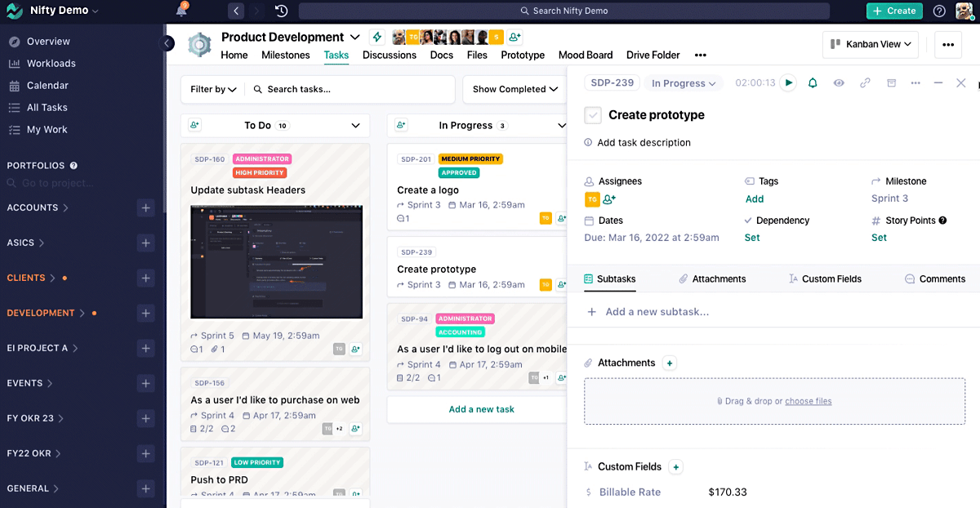This screenshot has width=980, height=508.
Task: Click the lightning automation icon beside Product Development
Action: click(x=376, y=36)
